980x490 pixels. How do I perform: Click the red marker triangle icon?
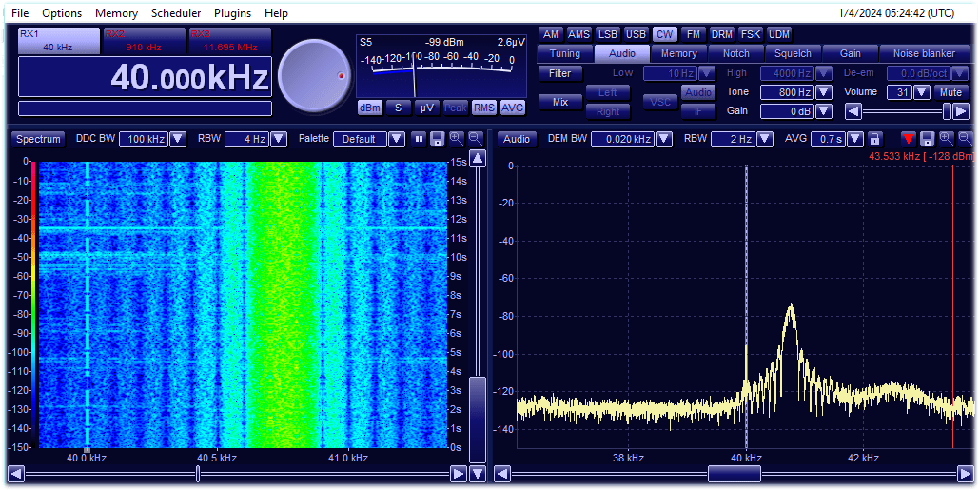pos(910,139)
